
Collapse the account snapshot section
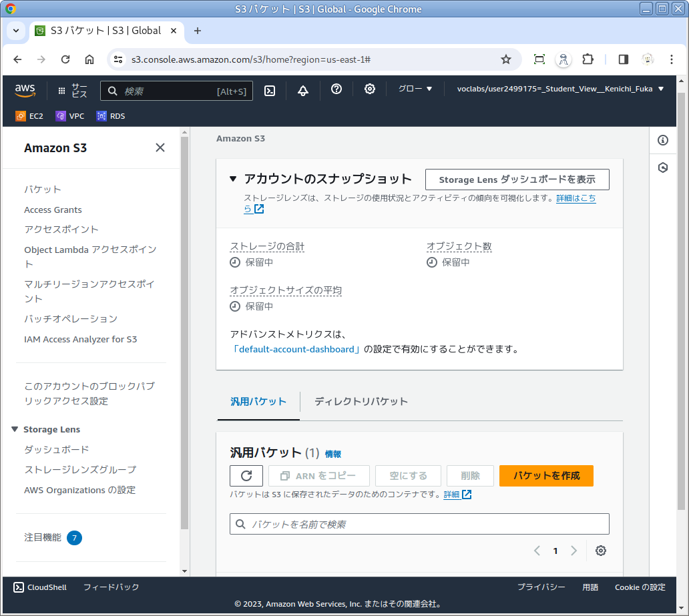click(x=233, y=179)
